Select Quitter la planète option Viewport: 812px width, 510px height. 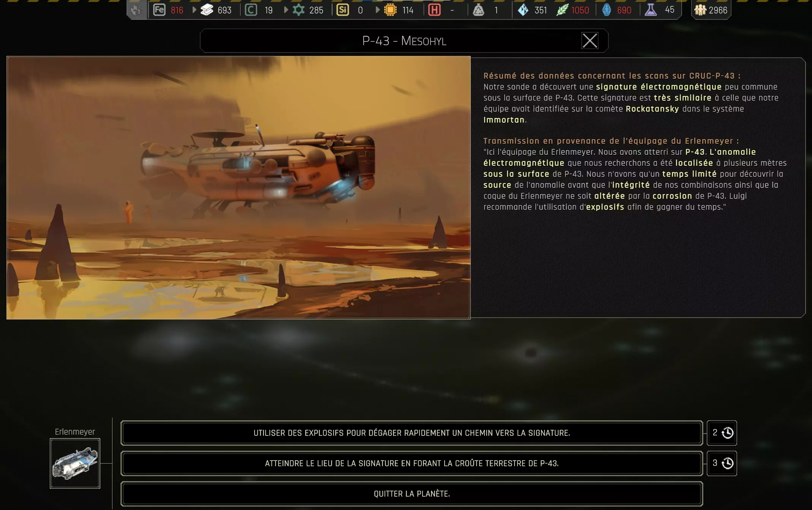click(x=412, y=494)
